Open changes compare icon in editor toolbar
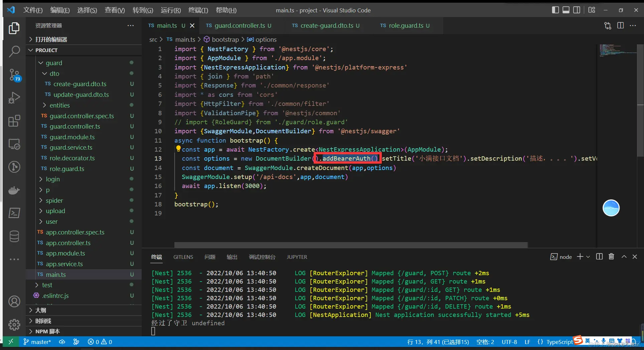Viewport: 644px width, 350px height. click(x=608, y=26)
